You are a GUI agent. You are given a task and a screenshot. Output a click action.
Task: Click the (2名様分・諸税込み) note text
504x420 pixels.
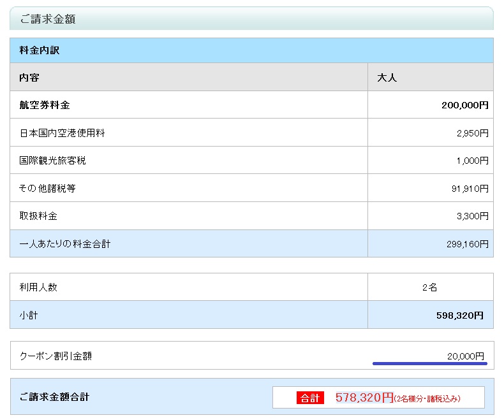(x=427, y=399)
